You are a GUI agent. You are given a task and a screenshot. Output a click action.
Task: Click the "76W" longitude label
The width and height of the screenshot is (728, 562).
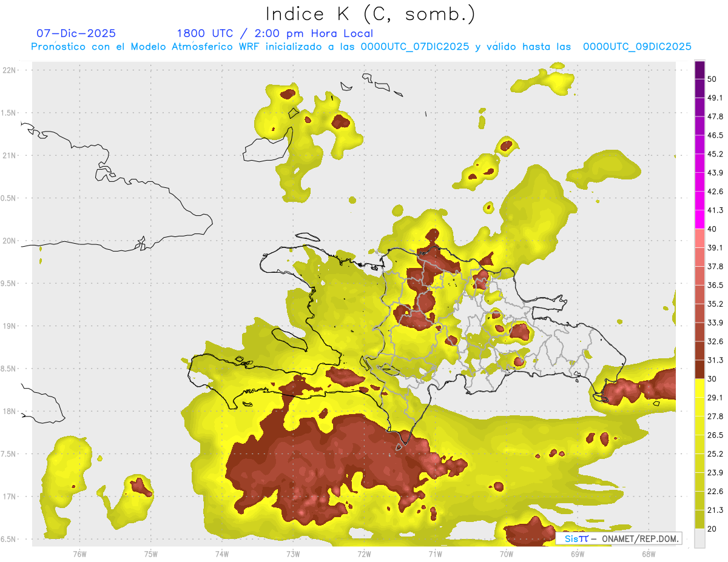click(79, 554)
